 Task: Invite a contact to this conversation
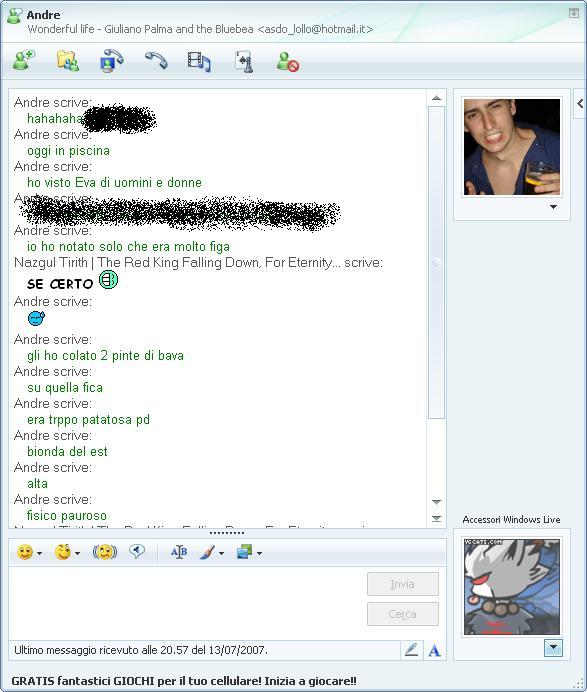[24, 61]
